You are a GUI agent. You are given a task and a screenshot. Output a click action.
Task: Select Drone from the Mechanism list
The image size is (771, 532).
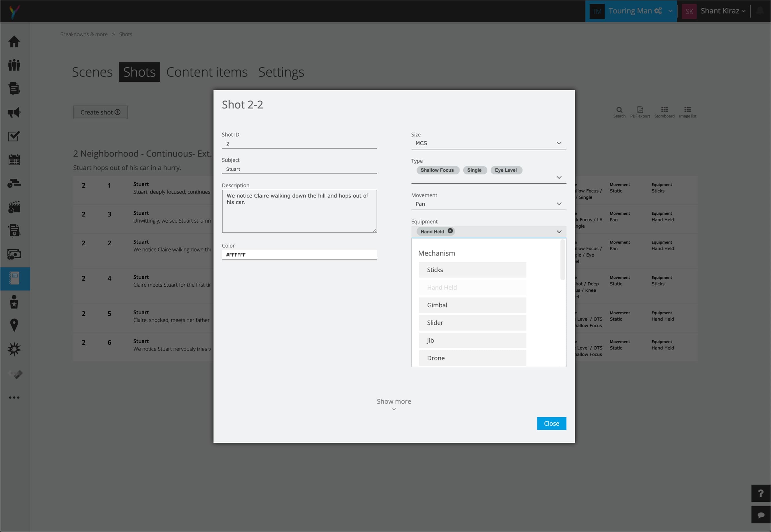coord(472,358)
